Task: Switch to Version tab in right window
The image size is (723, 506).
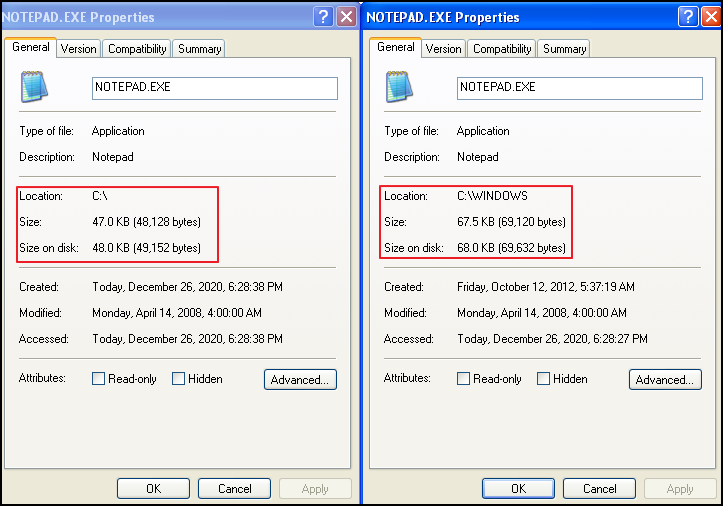Action: pos(443,49)
